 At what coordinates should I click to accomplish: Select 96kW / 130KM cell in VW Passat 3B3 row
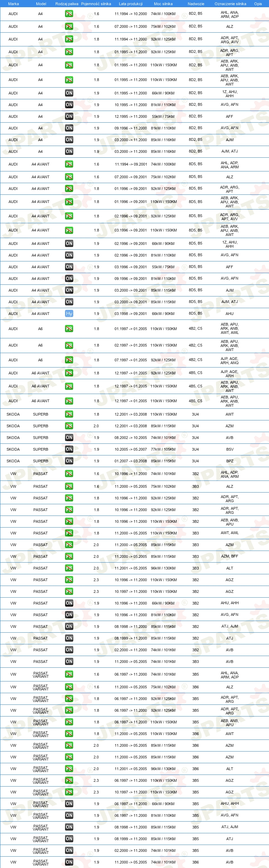tap(163, 568)
